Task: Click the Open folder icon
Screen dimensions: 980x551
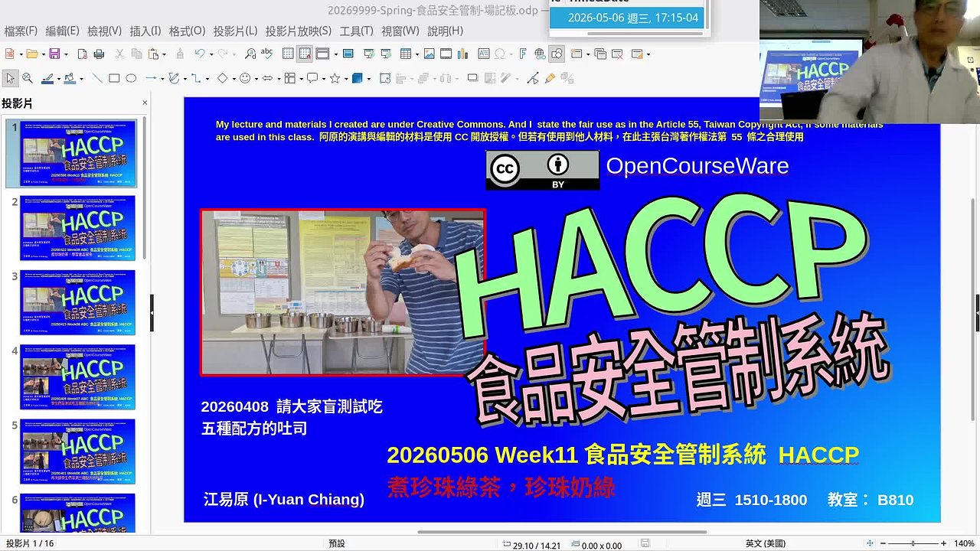Action: (x=32, y=54)
